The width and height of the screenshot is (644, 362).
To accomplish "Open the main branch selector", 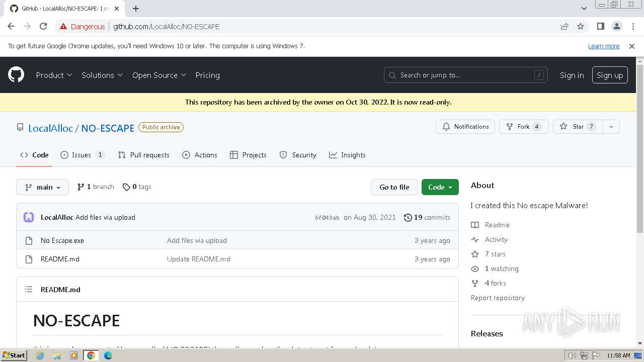I will [x=42, y=187].
